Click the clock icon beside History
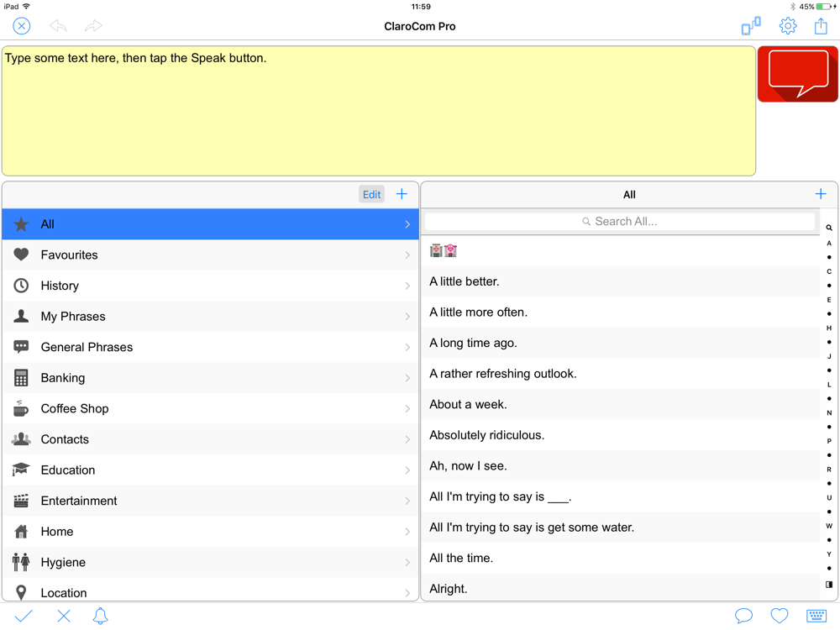 point(21,286)
